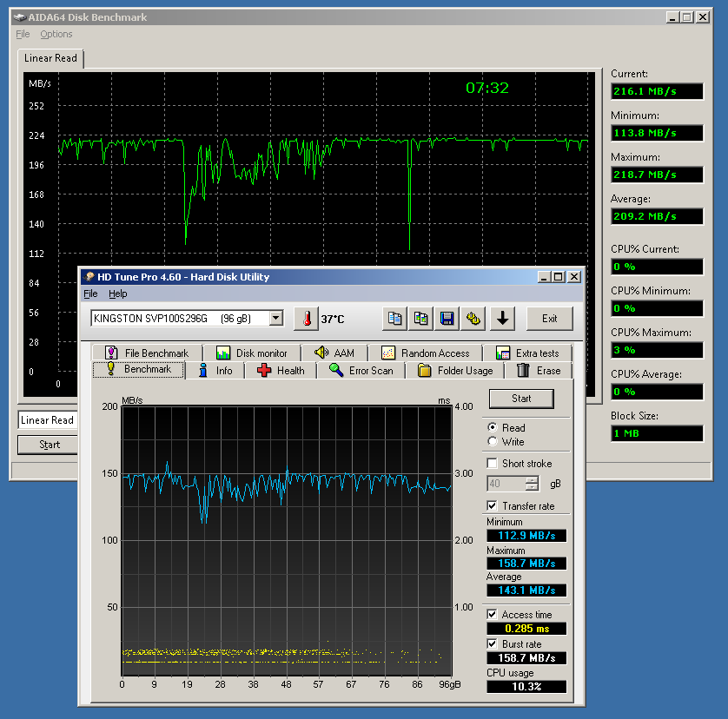Copy info to clipboard icon in HD Tune

point(394,319)
